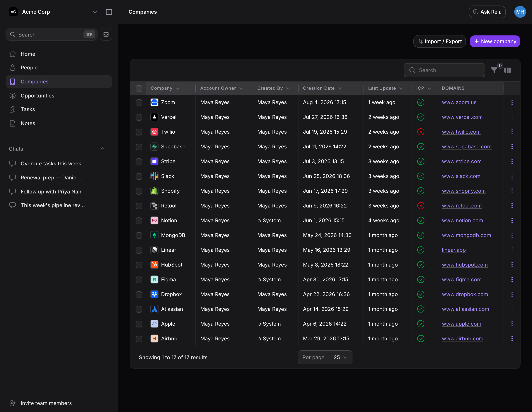Click the Retool company logo
The width and height of the screenshot is (532, 412).
(154, 206)
